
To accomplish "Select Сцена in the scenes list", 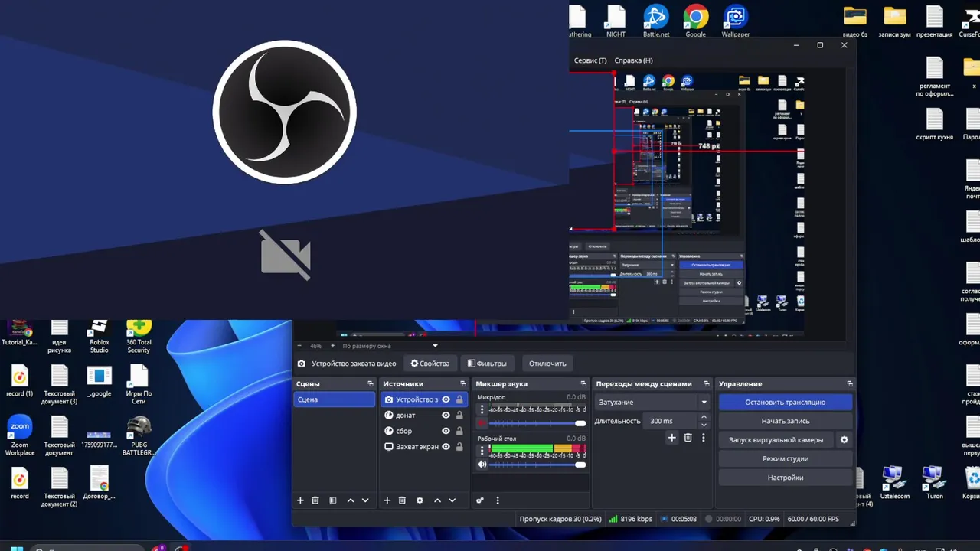I will point(335,399).
